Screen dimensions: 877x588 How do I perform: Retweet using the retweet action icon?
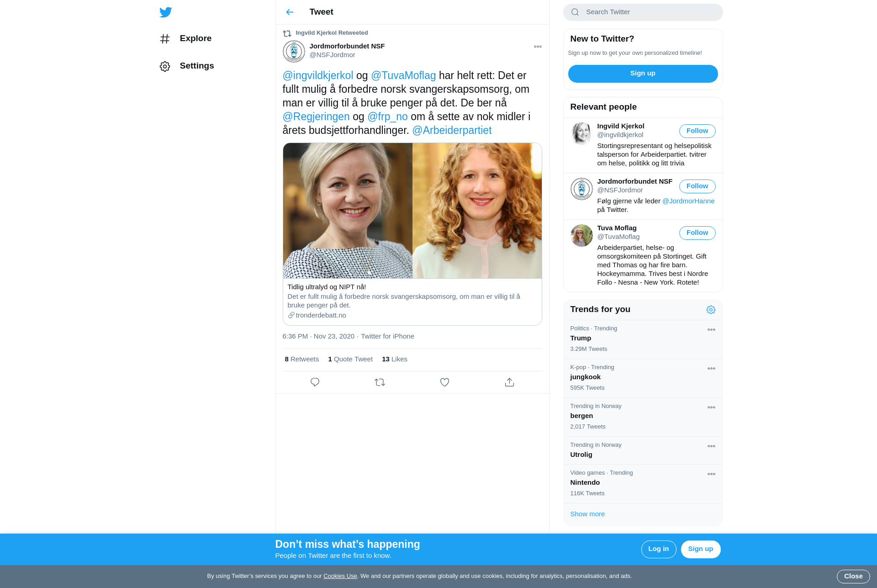[380, 382]
